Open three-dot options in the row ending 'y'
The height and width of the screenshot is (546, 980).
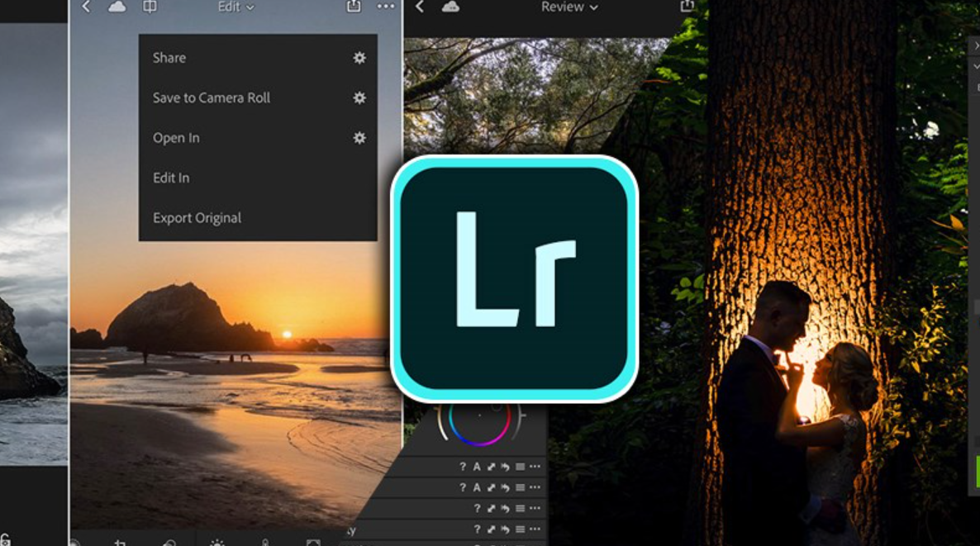[535, 529]
